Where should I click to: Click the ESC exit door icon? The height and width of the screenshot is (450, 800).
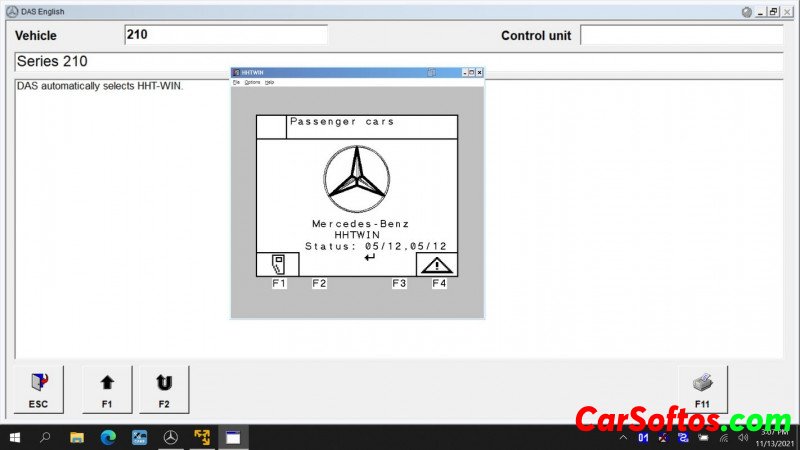pyautogui.click(x=38, y=383)
